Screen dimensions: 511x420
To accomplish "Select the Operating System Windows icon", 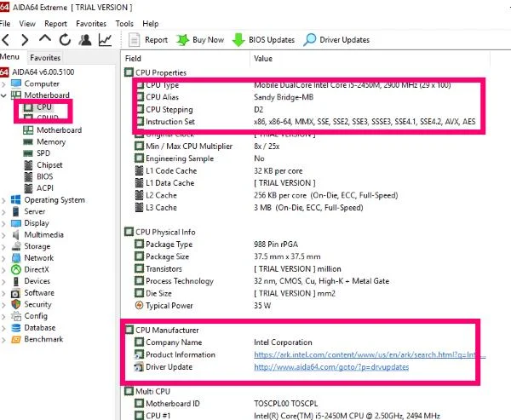I will (x=15, y=199).
